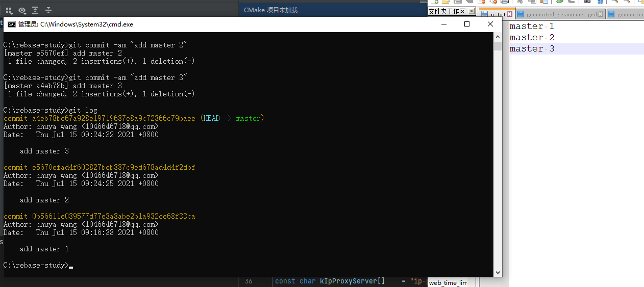Click the Notepad++ Open folder toolbar icon
Screen dimensions: 644x287
coord(446,2)
